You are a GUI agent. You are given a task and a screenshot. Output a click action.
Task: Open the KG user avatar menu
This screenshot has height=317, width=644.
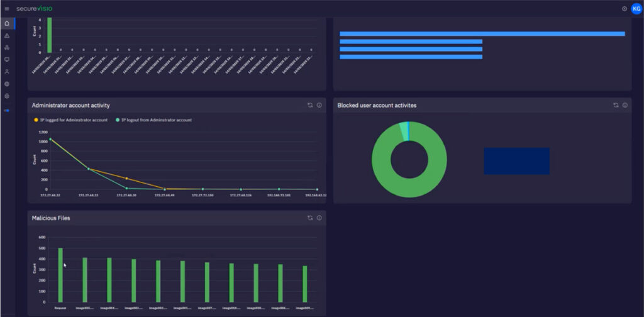tap(636, 9)
